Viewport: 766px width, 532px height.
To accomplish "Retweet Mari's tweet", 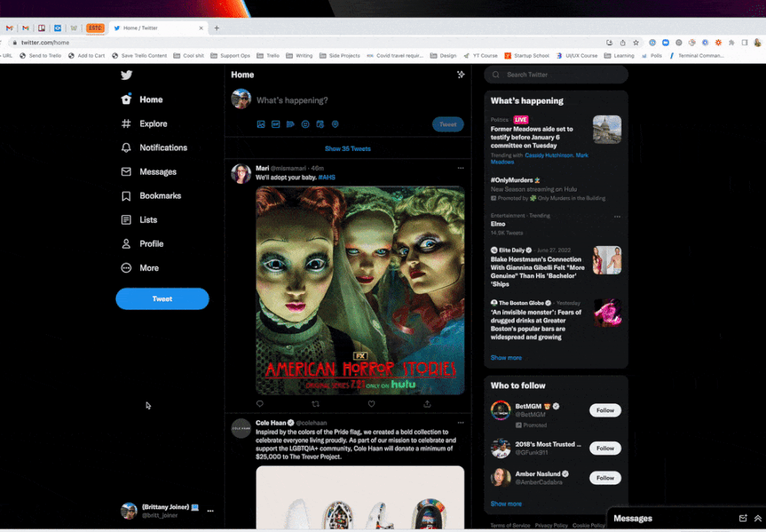I will click(316, 404).
